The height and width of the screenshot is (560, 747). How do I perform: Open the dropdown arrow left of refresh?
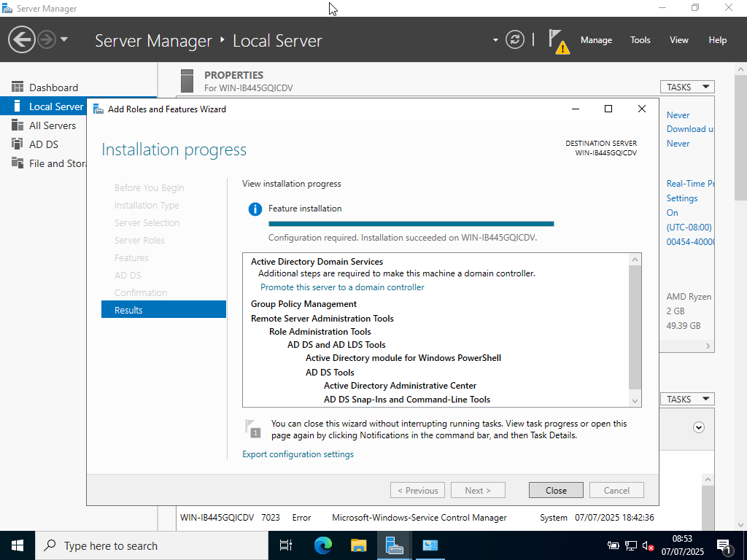(495, 40)
